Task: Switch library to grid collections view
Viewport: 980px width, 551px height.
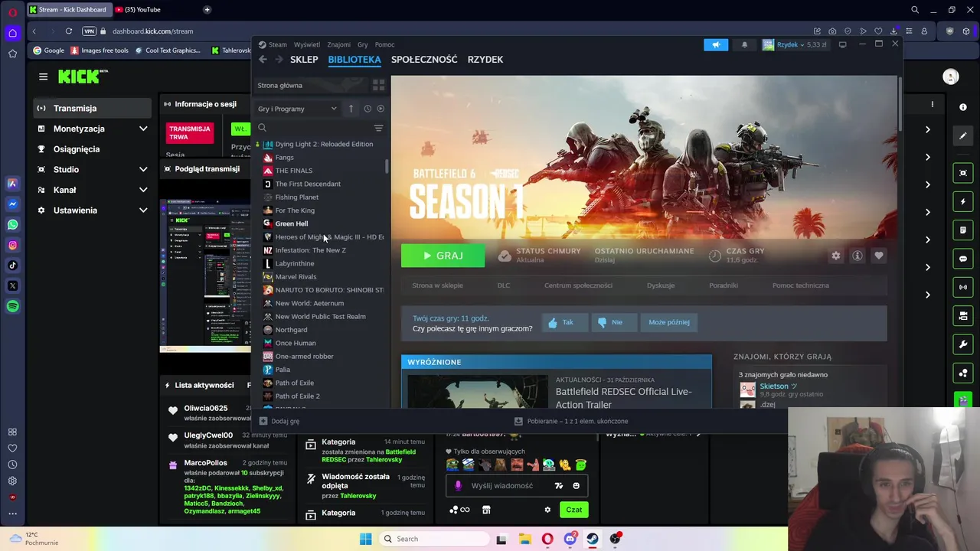Action: (378, 85)
